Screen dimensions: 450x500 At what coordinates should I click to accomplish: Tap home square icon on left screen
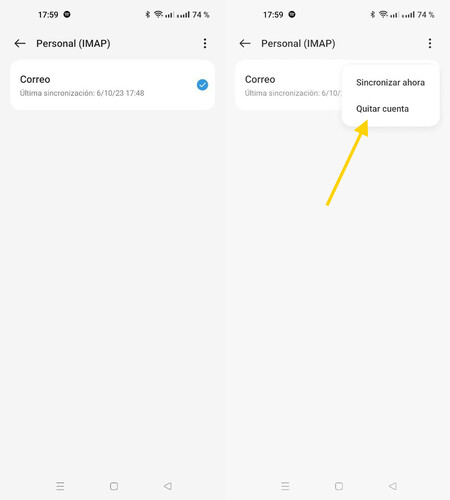pyautogui.click(x=114, y=486)
